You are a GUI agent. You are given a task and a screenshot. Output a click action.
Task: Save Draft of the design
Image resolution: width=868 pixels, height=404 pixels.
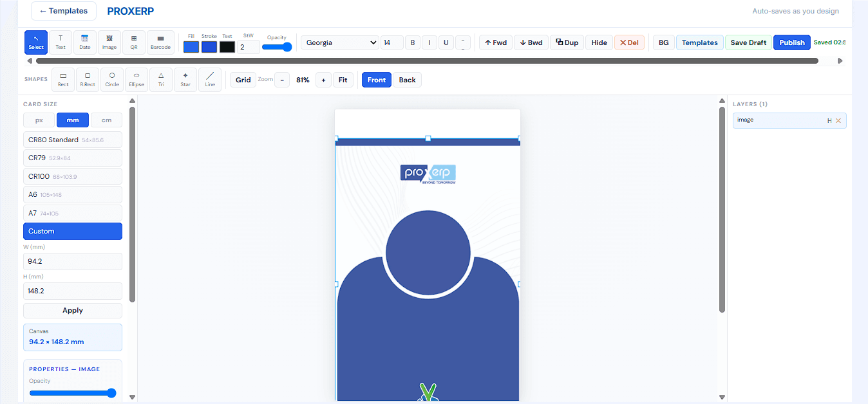pyautogui.click(x=749, y=42)
